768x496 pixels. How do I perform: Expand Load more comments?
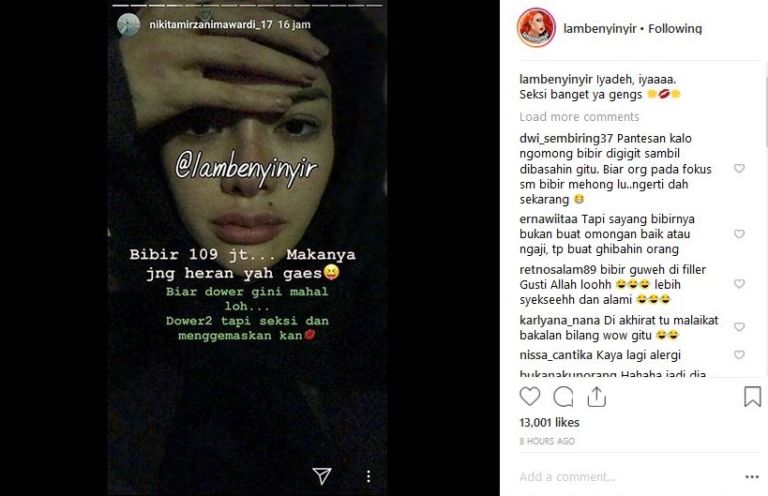(579, 117)
